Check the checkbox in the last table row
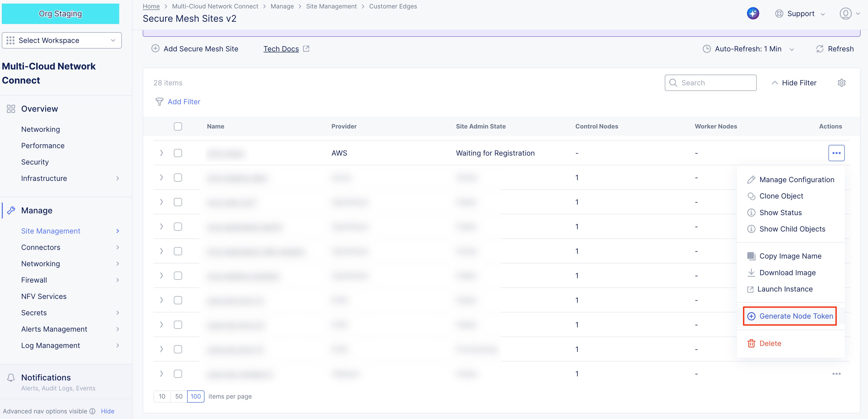Viewport: 868px width, 419px height. pyautogui.click(x=178, y=374)
